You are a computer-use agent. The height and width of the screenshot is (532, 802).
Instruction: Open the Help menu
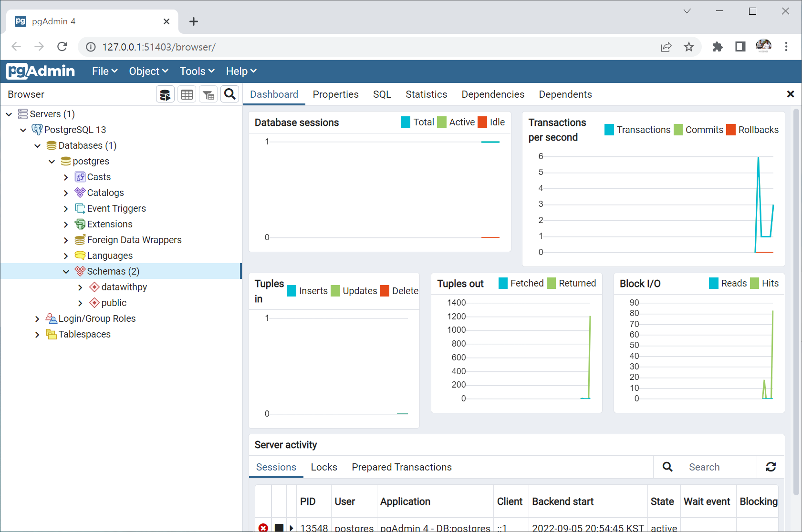pyautogui.click(x=241, y=71)
